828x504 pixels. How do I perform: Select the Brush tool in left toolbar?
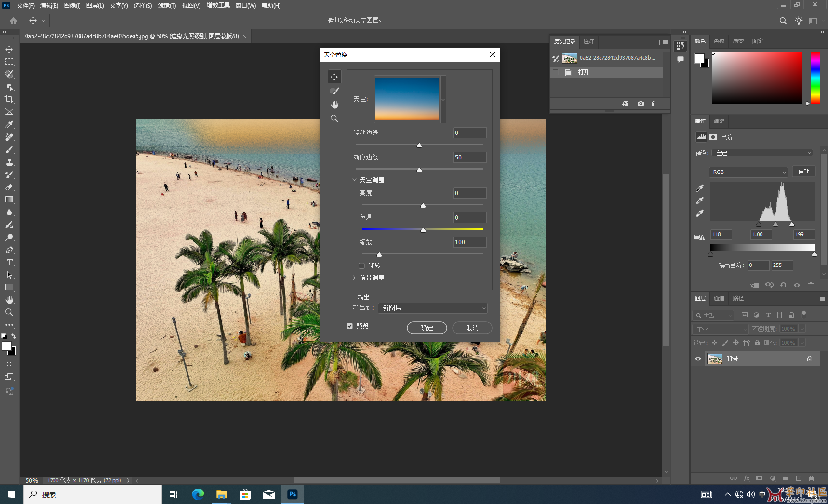point(9,149)
